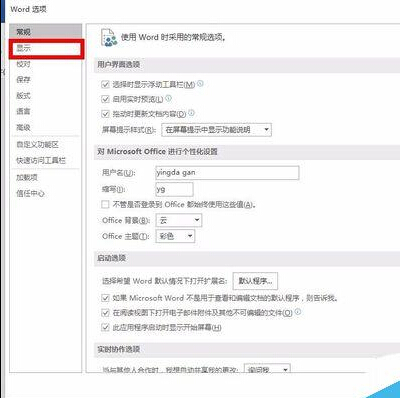Open 快速访问工具栏 settings
This screenshot has width=400, height=398.
45,161
